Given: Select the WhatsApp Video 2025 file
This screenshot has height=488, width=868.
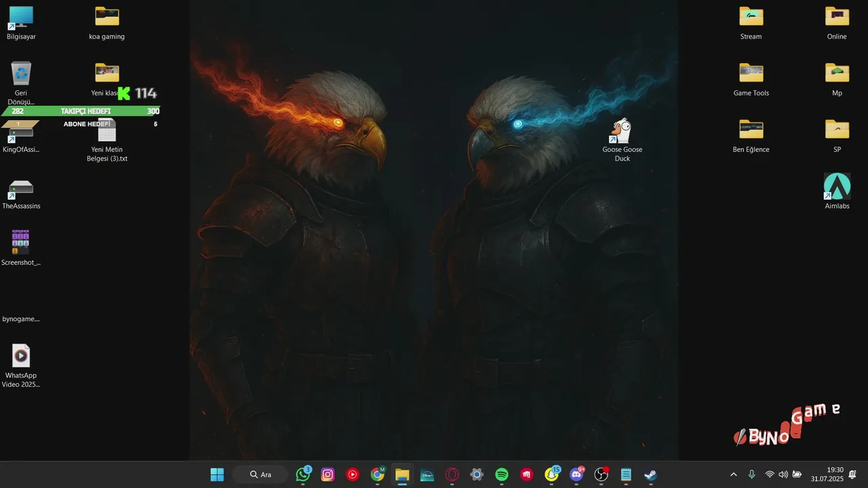Looking at the screenshot, I should (x=21, y=366).
